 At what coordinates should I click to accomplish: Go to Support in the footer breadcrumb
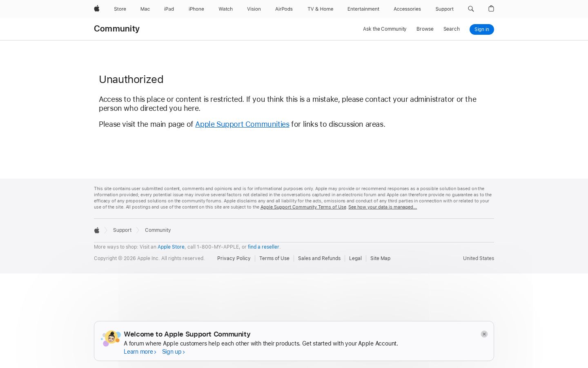pos(122,230)
